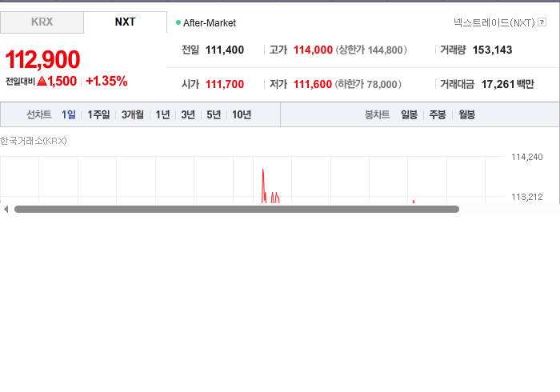This screenshot has width=560, height=392.
Task: Select the 1일 line chart period
Action: [x=69, y=114]
